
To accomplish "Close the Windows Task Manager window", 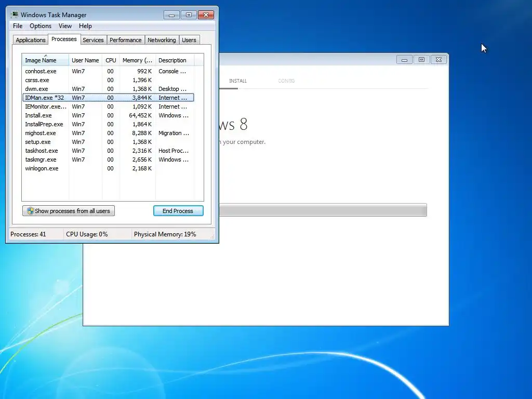I will click(x=206, y=15).
